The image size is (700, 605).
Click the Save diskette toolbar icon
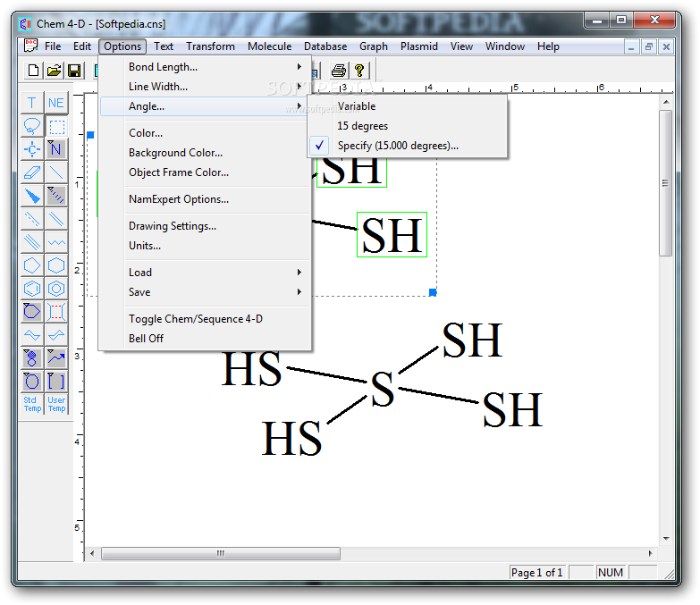74,71
